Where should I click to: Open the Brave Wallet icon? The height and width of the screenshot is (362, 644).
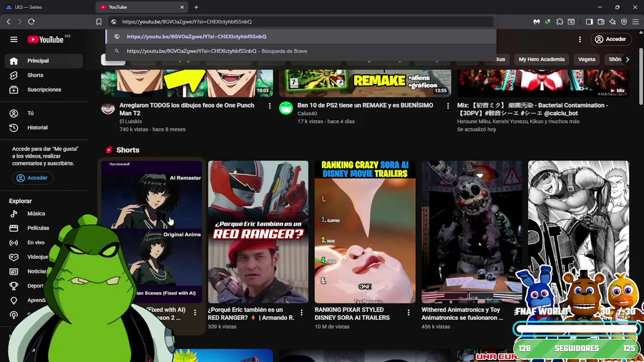(601, 22)
